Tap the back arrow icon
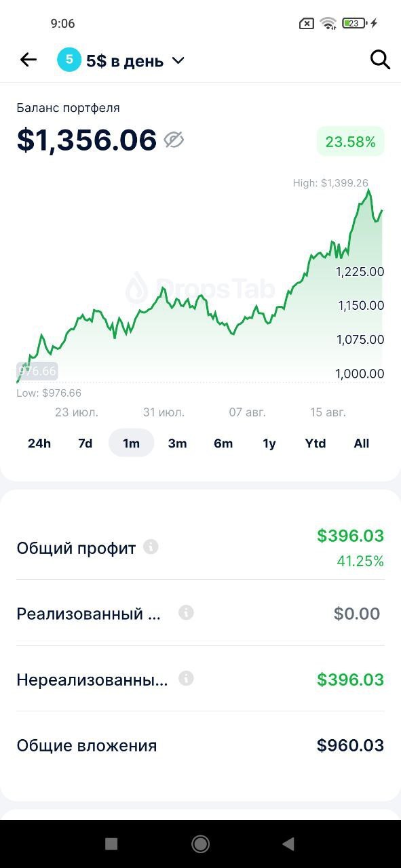Viewport: 401px width, 868px height. click(28, 60)
